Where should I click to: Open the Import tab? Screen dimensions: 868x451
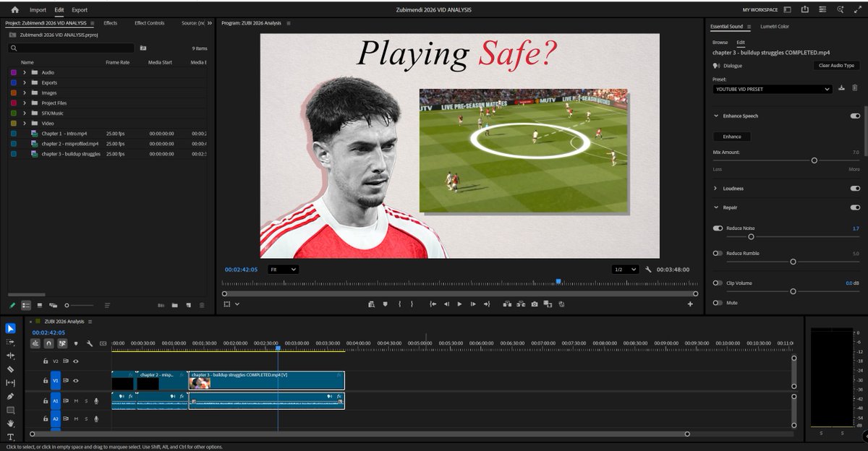[x=38, y=10]
